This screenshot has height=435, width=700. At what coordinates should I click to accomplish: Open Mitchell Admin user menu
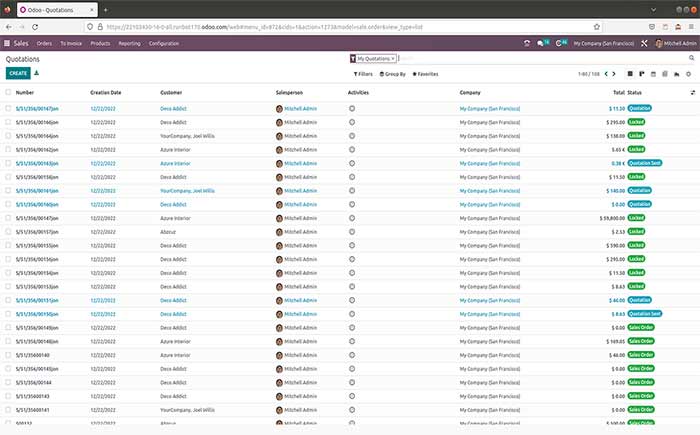click(676, 43)
